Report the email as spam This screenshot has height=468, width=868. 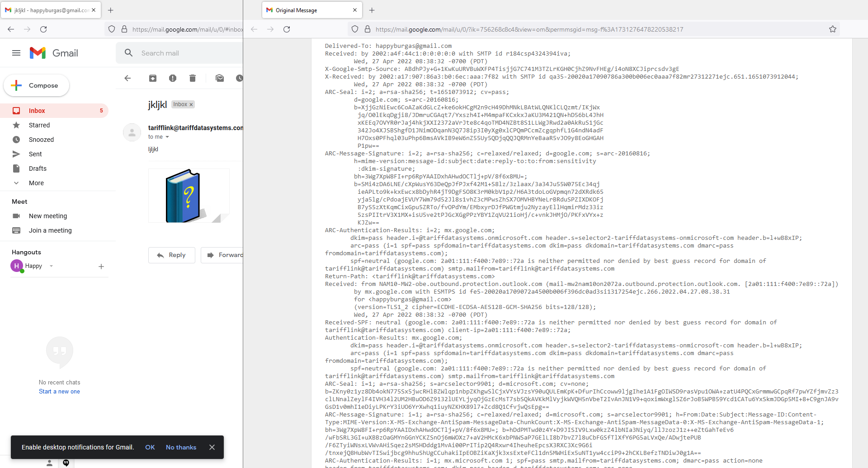173,78
